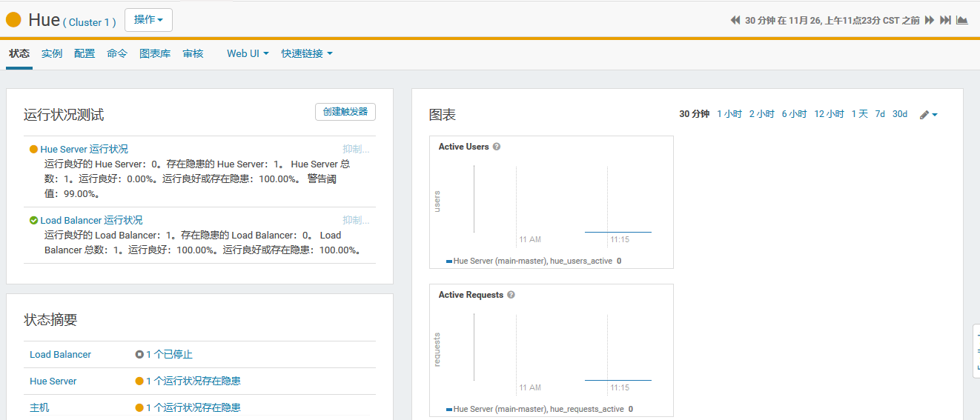980x420 pixels.
Task: Select 30 分钟 chart time range
Action: click(x=694, y=114)
